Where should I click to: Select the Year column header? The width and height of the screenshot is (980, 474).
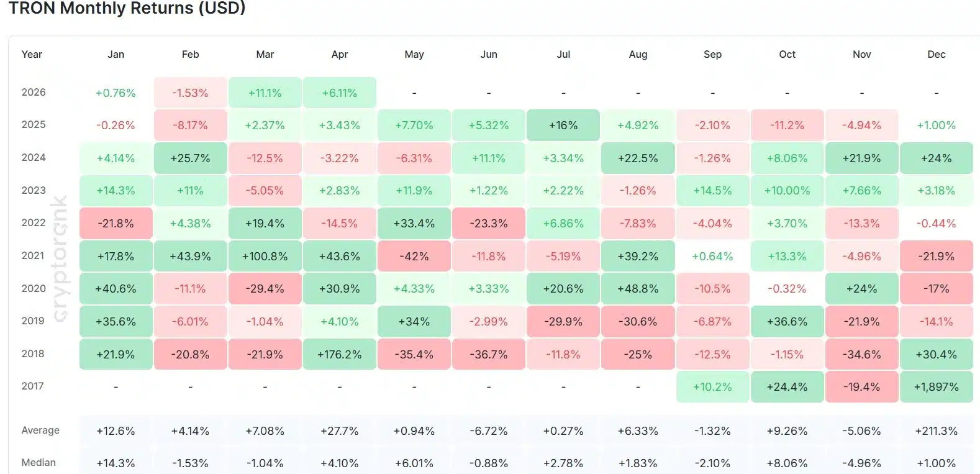click(32, 55)
